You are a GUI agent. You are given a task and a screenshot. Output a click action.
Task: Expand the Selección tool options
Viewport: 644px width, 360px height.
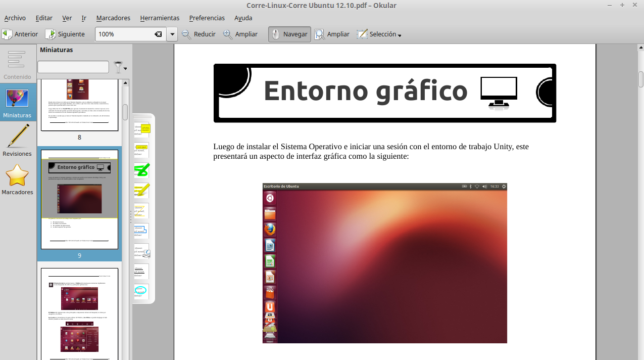pos(400,35)
